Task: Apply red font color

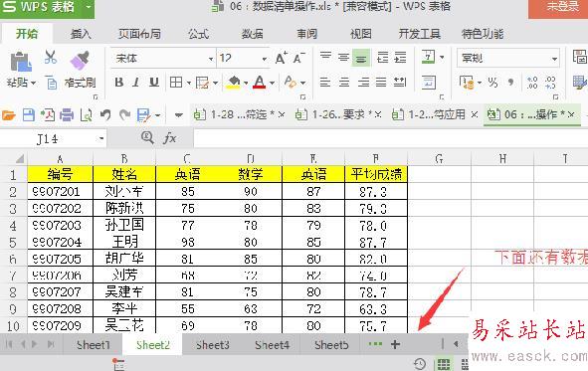Action: coord(260,83)
